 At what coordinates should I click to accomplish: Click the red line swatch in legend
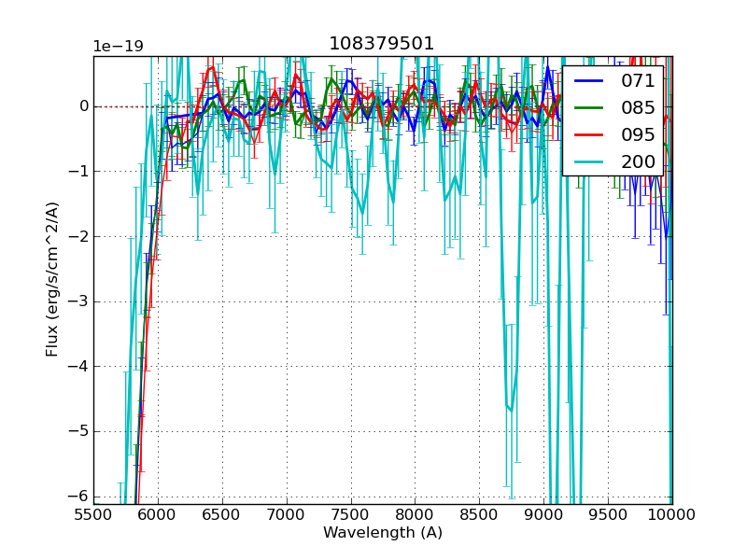(x=588, y=135)
